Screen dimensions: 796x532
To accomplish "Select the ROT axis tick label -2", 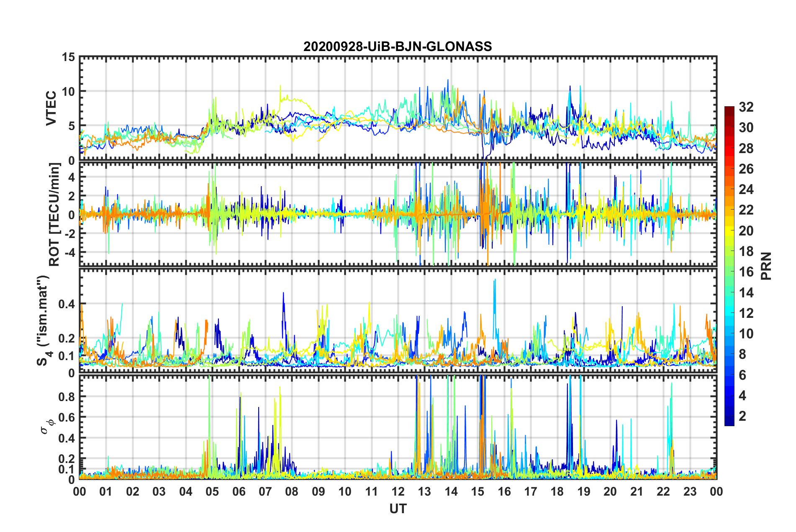I will tap(69, 233).
